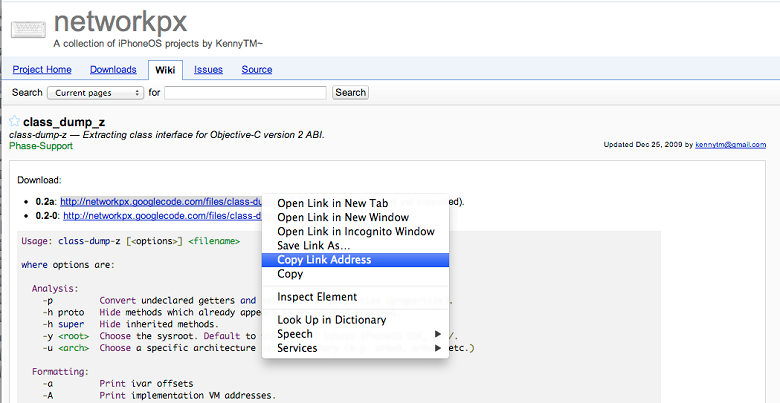Click the 0.2a class-dump download link
780x403 pixels.
(x=160, y=202)
